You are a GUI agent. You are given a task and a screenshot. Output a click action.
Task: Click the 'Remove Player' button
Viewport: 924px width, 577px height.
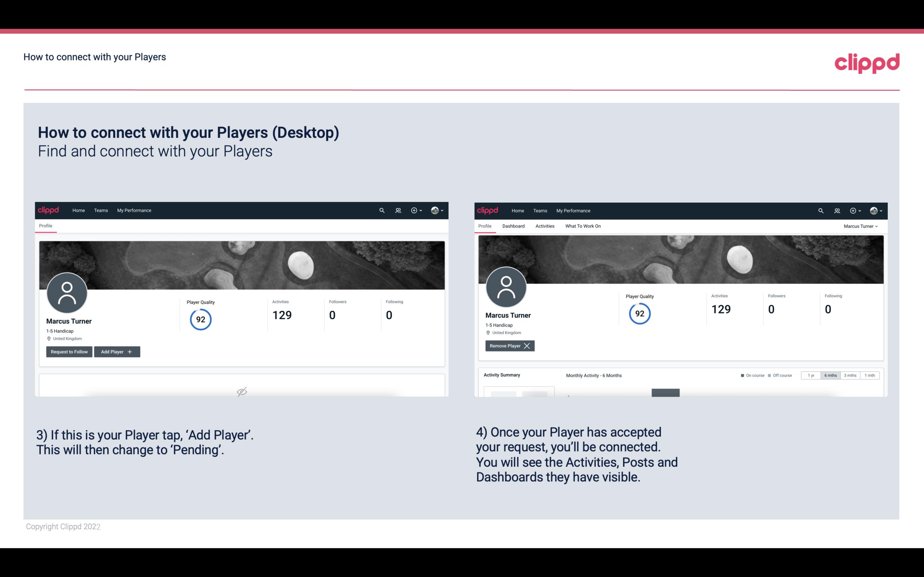(509, 346)
